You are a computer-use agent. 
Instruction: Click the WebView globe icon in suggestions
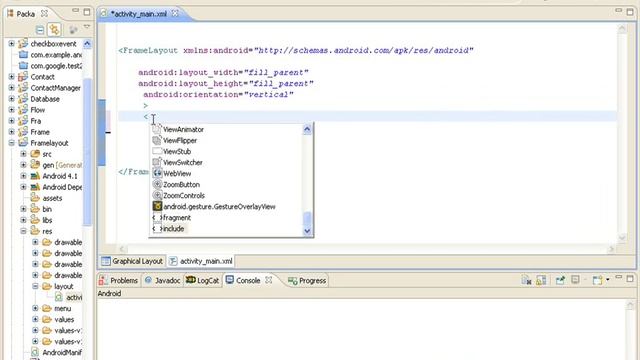pyautogui.click(x=157, y=173)
